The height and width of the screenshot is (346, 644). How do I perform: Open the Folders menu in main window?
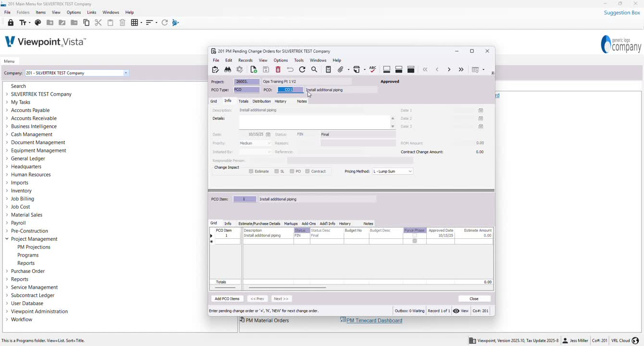[23, 12]
